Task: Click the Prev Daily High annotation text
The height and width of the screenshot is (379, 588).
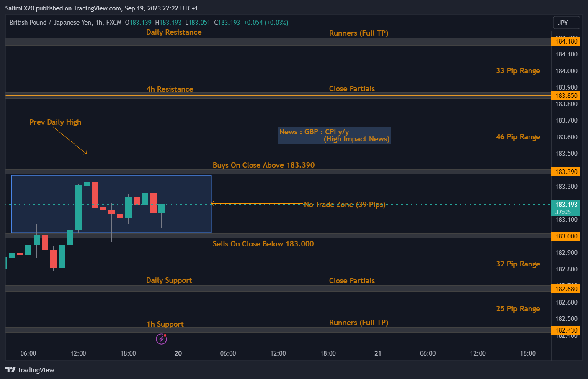Action: 55,122
